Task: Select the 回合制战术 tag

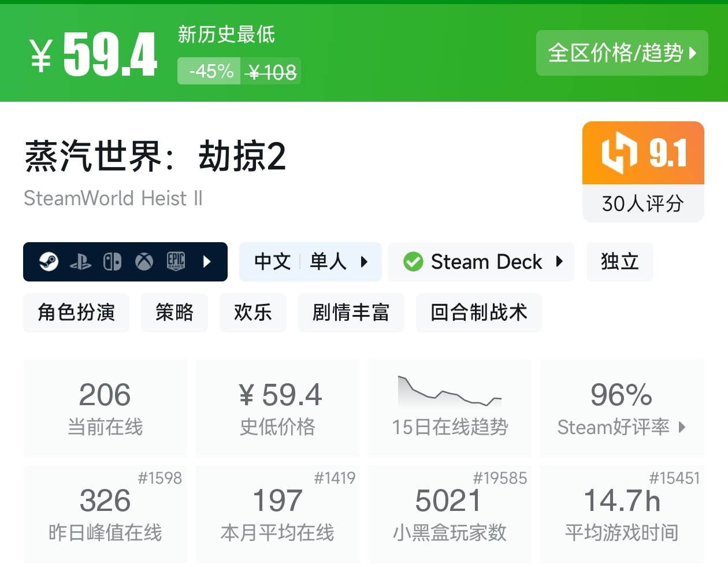Action: coord(478,313)
